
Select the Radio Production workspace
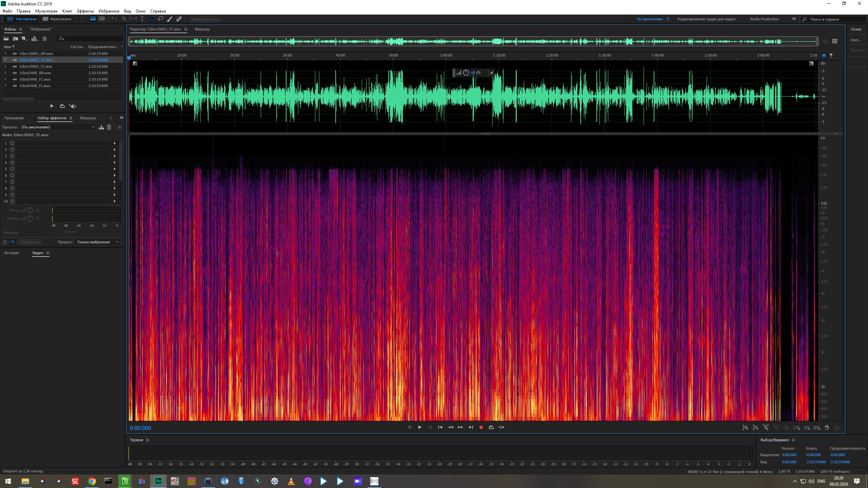(x=764, y=19)
